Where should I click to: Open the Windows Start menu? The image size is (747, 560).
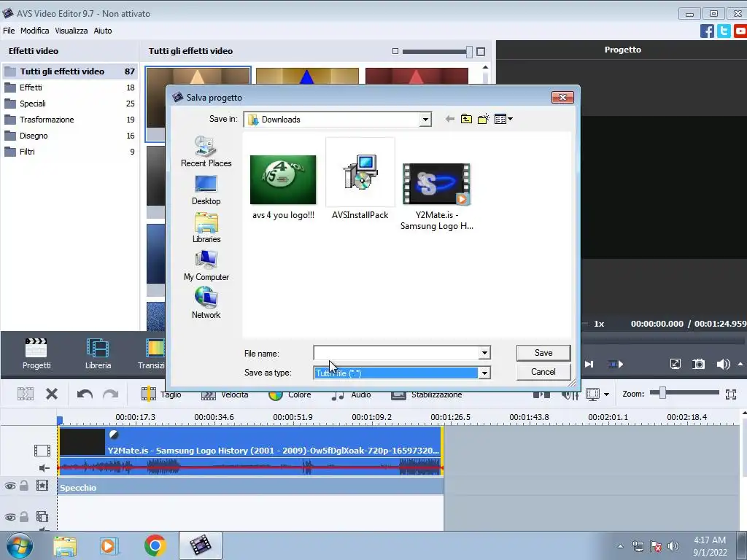(x=19, y=545)
